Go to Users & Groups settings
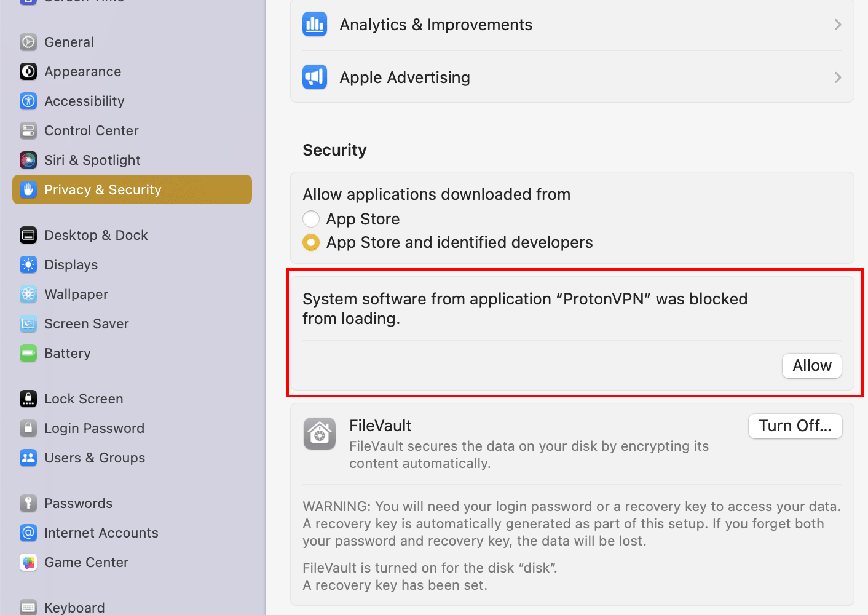This screenshot has width=868, height=615. [x=95, y=458]
